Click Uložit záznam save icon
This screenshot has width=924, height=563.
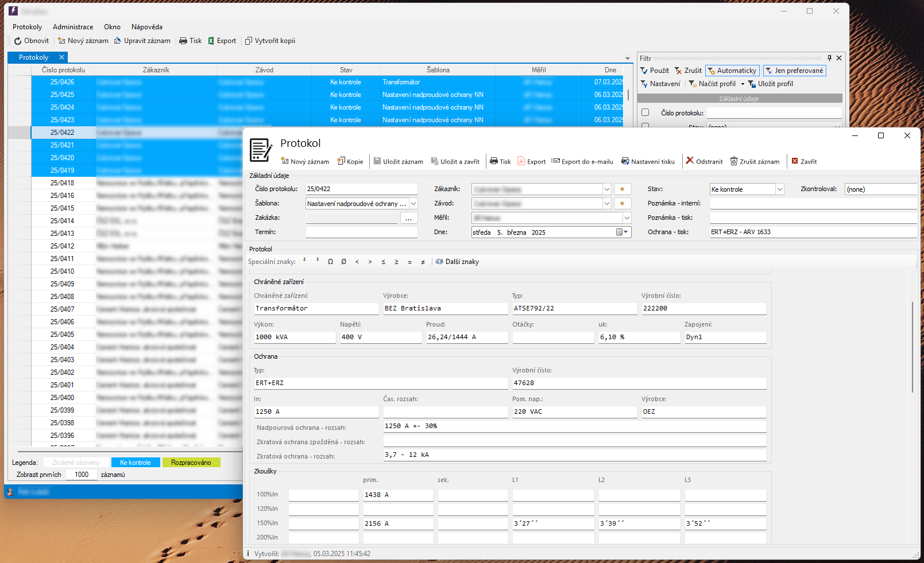[x=377, y=161]
